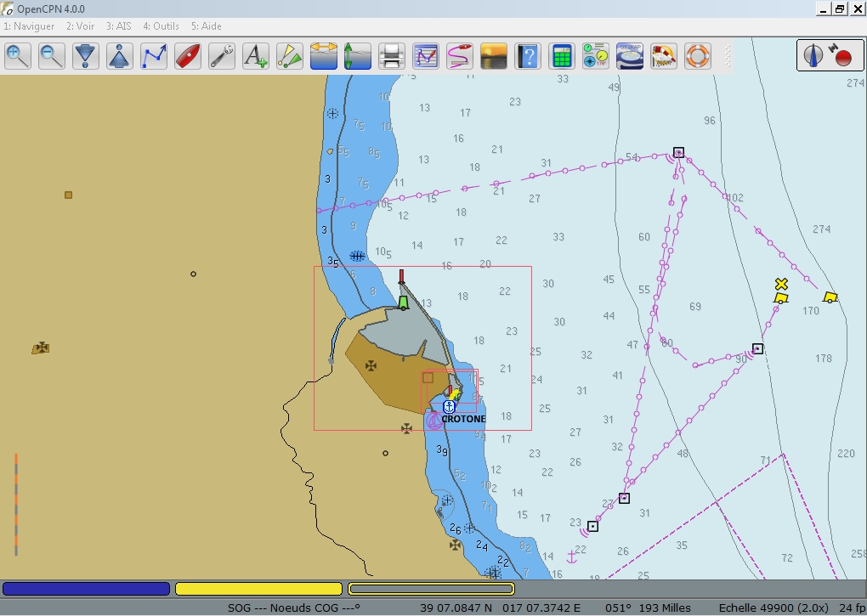
Task: Open the Route Manager icon
Action: (x=426, y=57)
